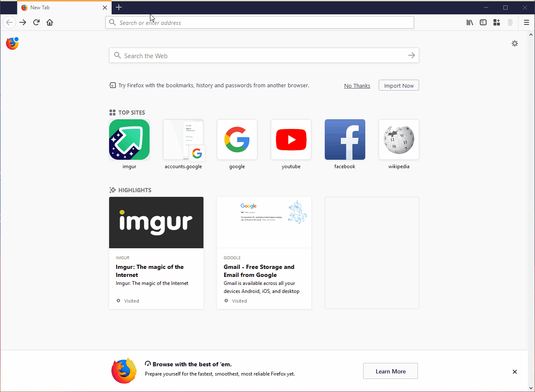This screenshot has height=392, width=535.
Task: Go back one page with the back arrow
Action: [x=9, y=22]
